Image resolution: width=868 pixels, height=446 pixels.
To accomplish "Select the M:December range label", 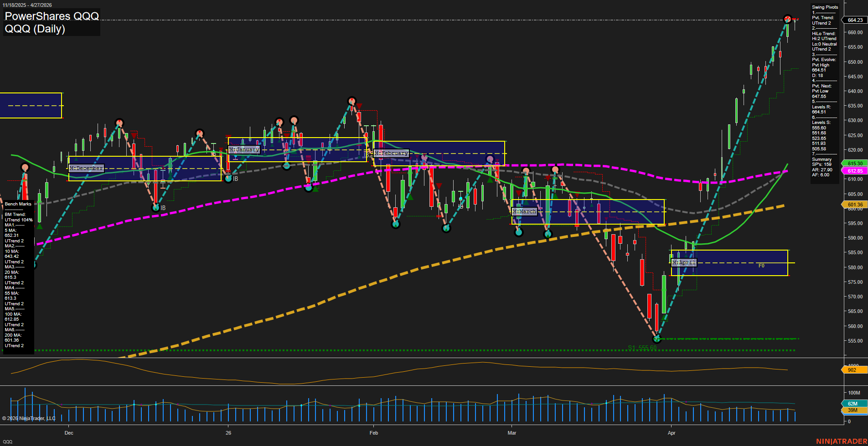I will pyautogui.click(x=86, y=168).
